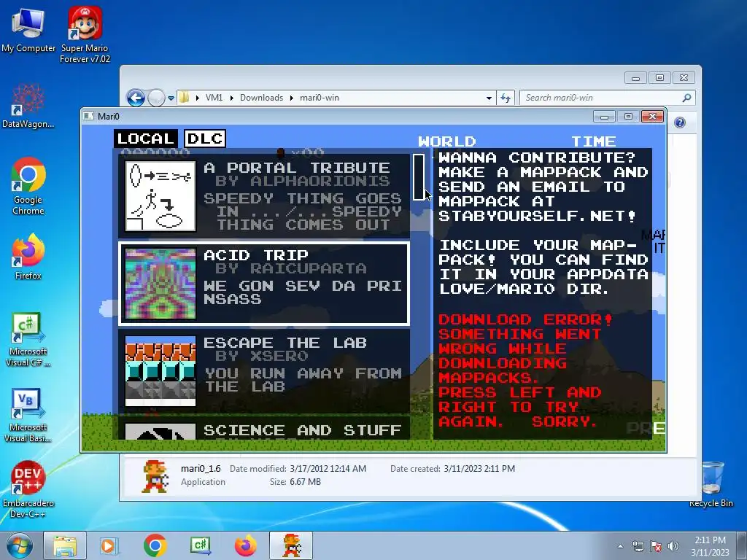Open Explorer help question mark icon
747x560 pixels.
(x=680, y=122)
